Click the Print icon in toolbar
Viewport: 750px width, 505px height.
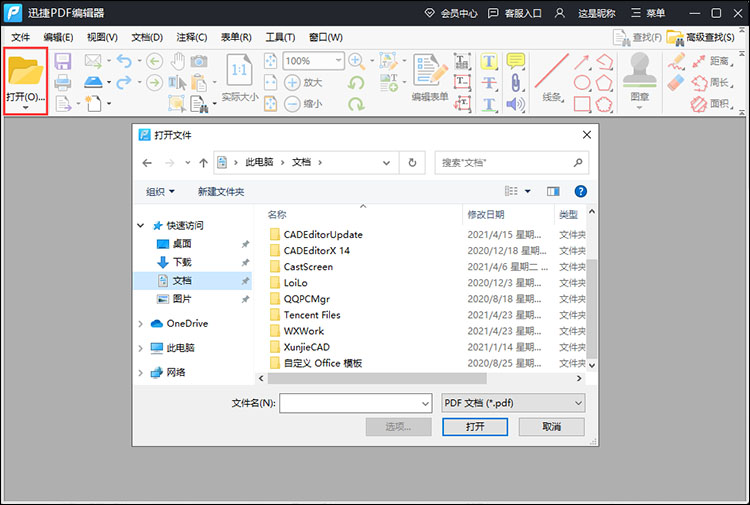click(x=63, y=82)
